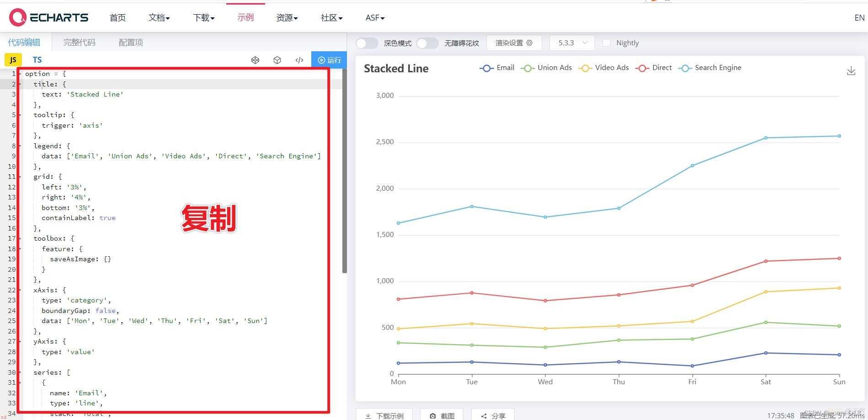Click code line 'trigger: 'axis''
The height and width of the screenshot is (420, 868).
[x=72, y=125]
